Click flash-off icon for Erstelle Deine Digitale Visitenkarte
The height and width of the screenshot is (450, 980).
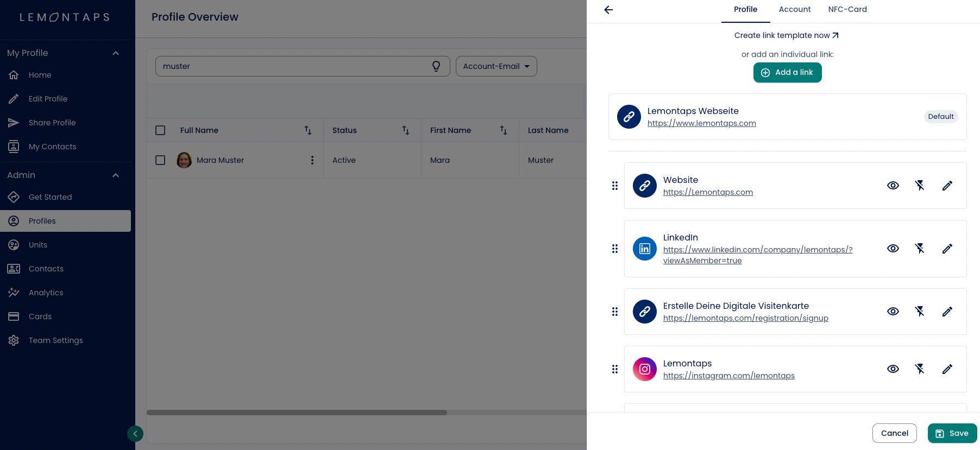(920, 312)
